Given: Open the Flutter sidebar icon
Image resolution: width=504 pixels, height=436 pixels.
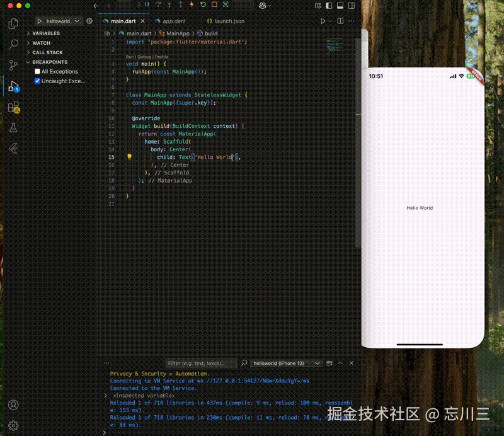Looking at the screenshot, I should pyautogui.click(x=13, y=149).
